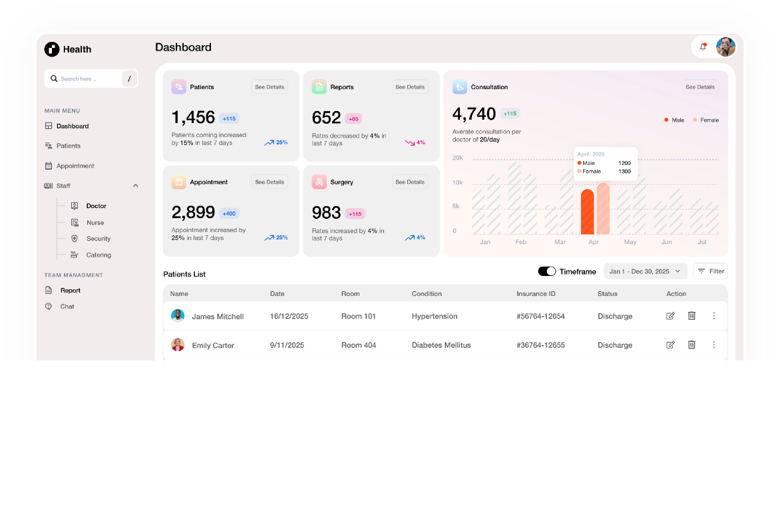Open Chat in Team Management
This screenshot has height=532, width=780.
(67, 307)
